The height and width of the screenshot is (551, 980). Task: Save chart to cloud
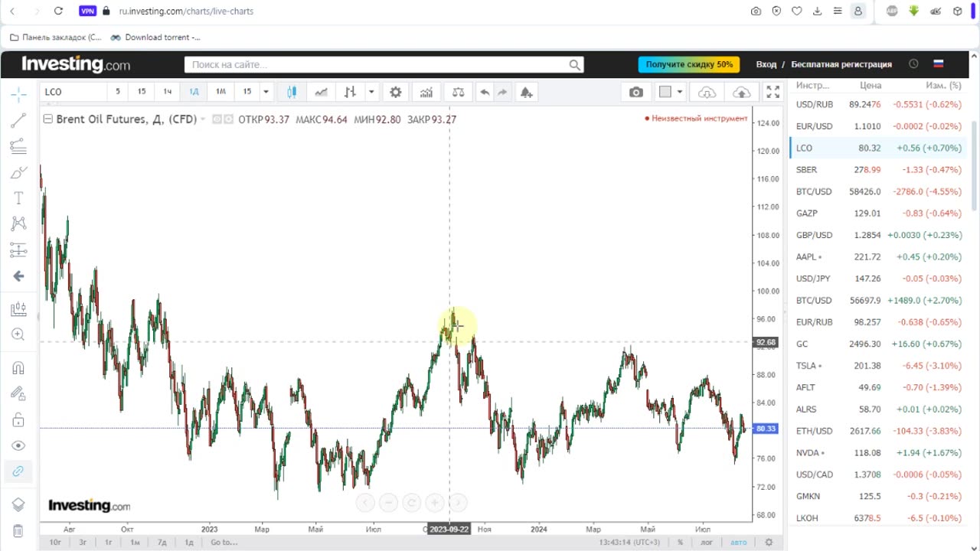coord(741,92)
